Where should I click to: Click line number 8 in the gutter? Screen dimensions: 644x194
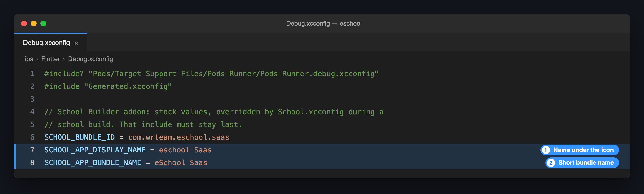(x=32, y=163)
